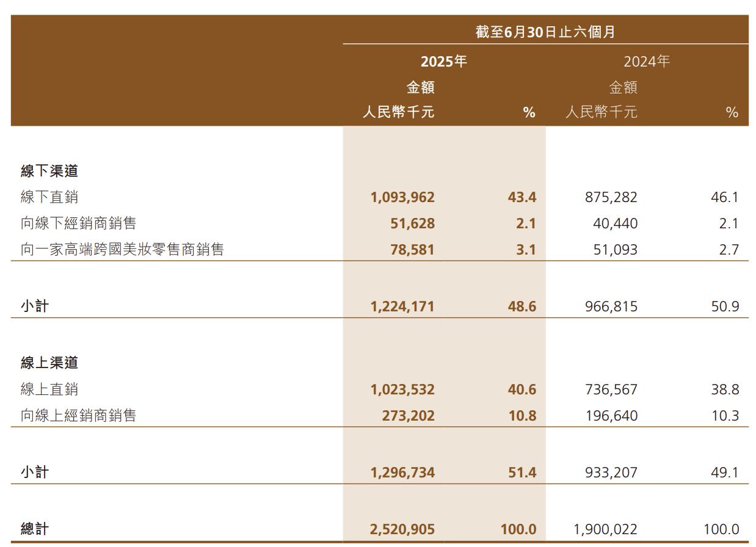Select the value 78,581

tap(412, 249)
